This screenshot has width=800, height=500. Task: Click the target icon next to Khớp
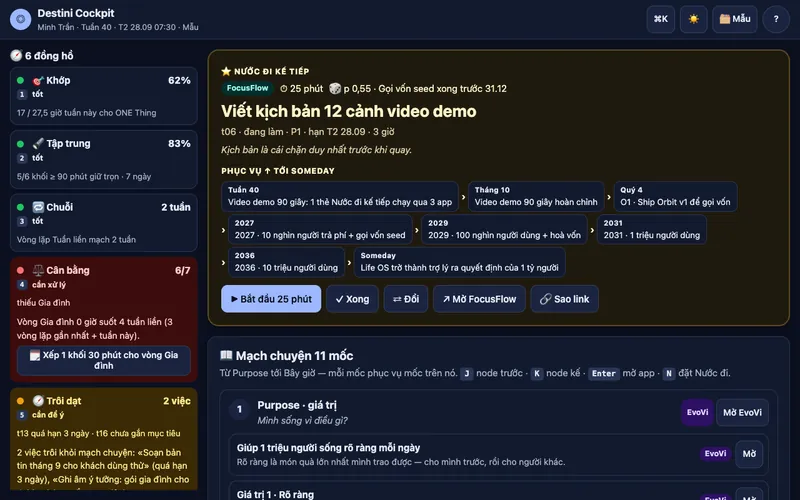38,81
